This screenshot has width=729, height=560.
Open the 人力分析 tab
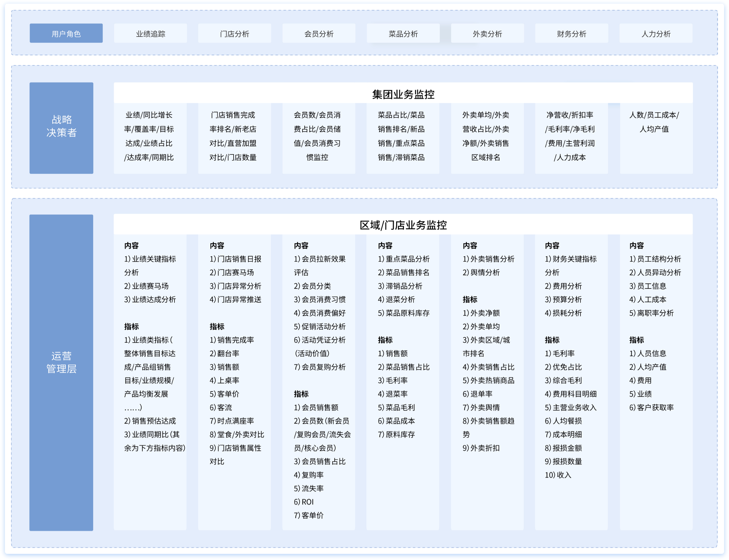pos(656,33)
